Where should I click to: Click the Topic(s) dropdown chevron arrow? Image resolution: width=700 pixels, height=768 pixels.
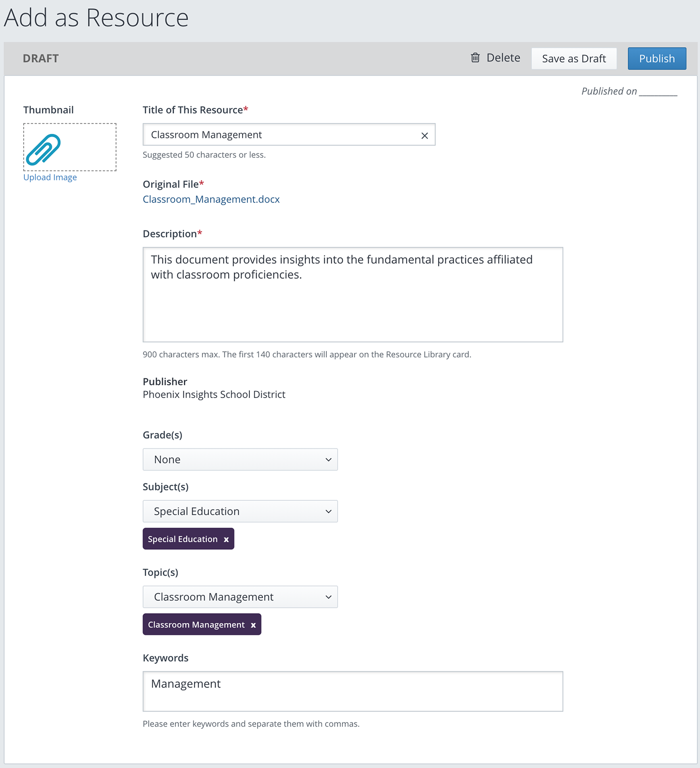pos(329,597)
